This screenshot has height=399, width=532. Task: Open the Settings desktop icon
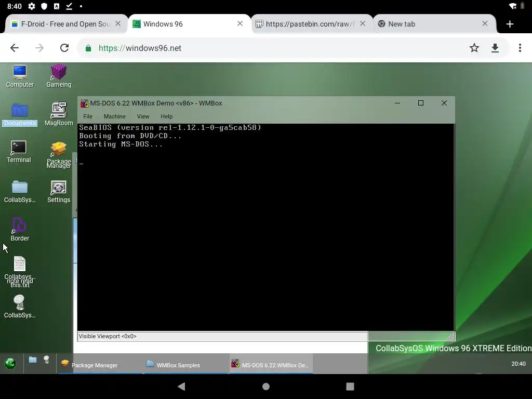pos(59,192)
